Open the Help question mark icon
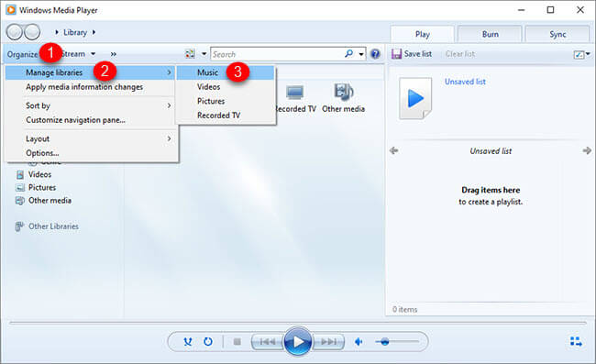The width and height of the screenshot is (596, 364). [376, 54]
